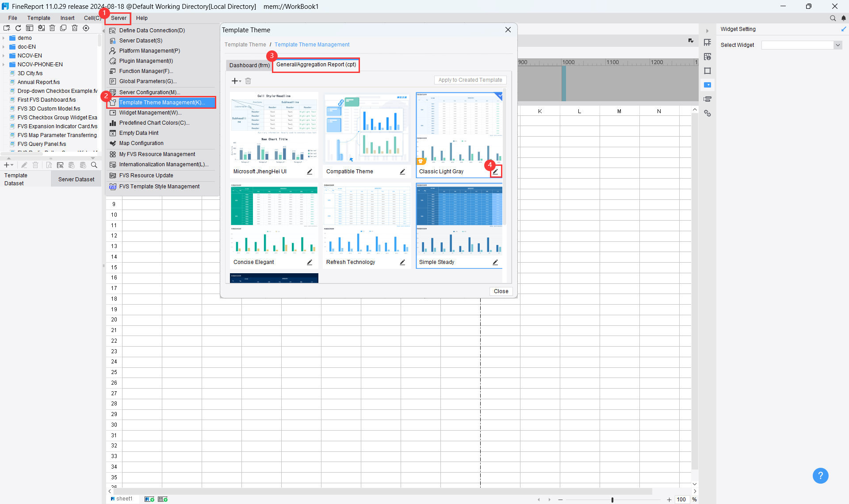Switch to the Dashboard (frm) tab
The width and height of the screenshot is (849, 504).
249,65
